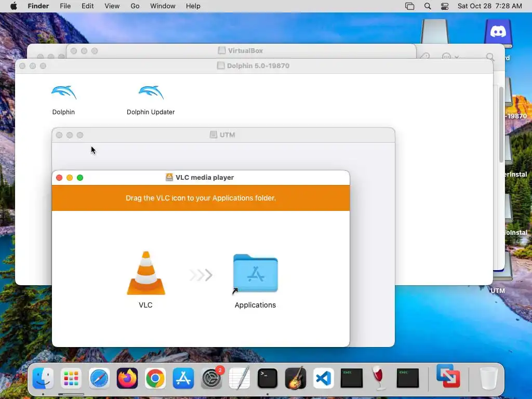Click the orange drag instruction banner text
The image size is (532, 399).
[x=201, y=198]
